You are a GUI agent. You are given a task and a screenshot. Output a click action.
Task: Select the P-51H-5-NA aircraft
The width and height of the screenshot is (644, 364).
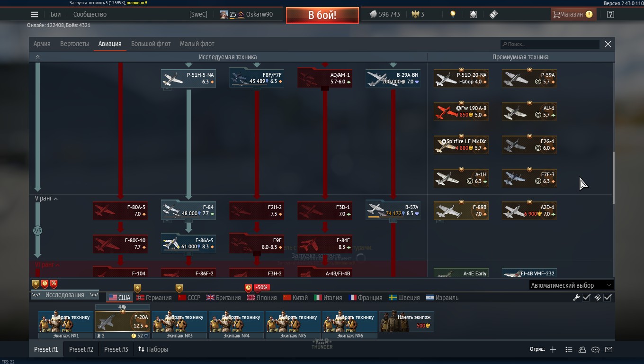188,79
